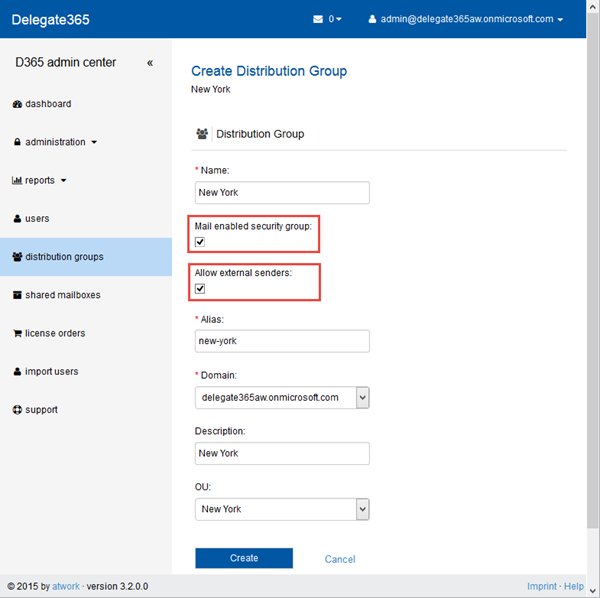Uncheck Mail enabled security group checkbox
The height and width of the screenshot is (598, 600).
pos(200,242)
